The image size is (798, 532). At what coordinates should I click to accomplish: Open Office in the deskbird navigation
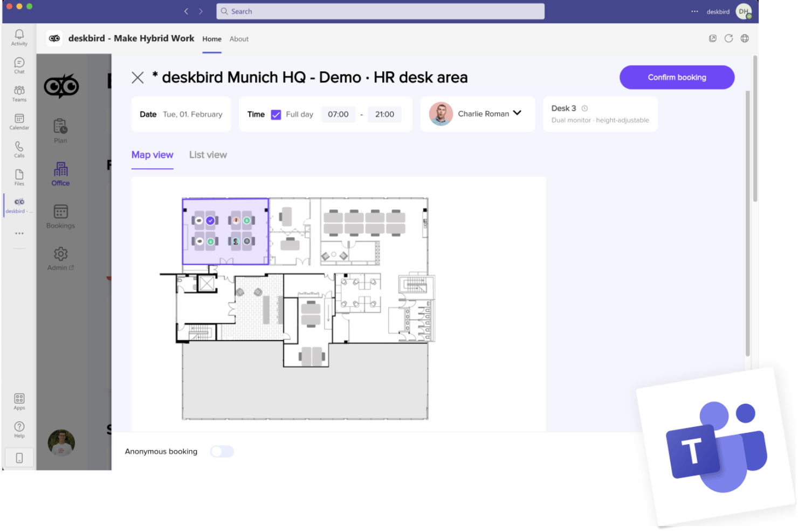60,174
